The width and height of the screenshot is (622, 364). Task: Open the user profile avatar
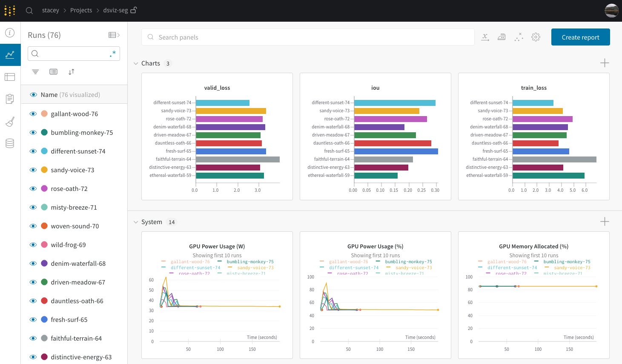(611, 10)
